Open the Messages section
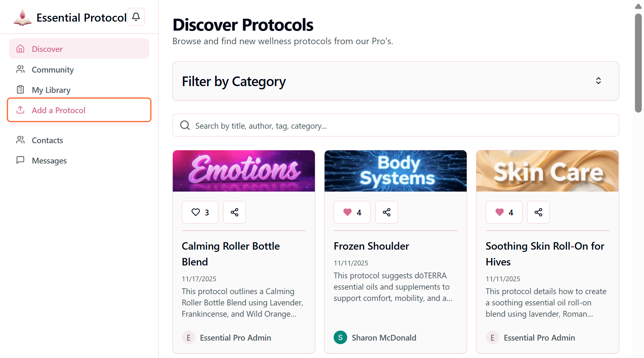644x358 pixels. (49, 161)
